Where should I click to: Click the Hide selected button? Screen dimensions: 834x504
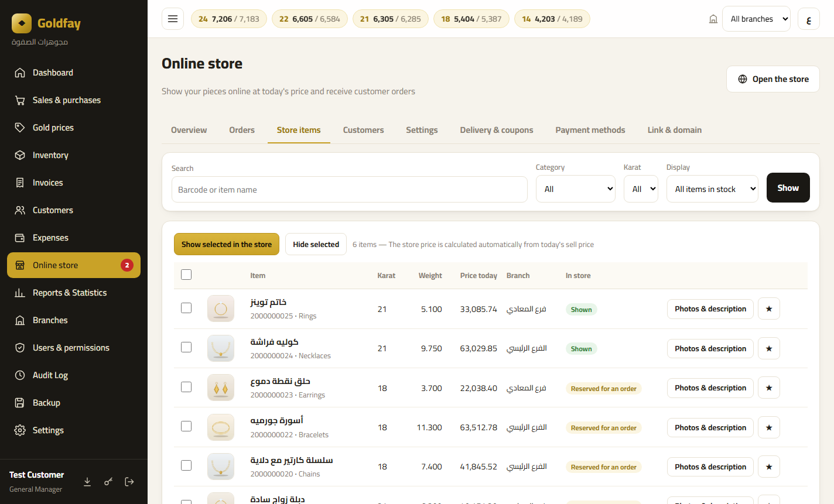tap(316, 244)
